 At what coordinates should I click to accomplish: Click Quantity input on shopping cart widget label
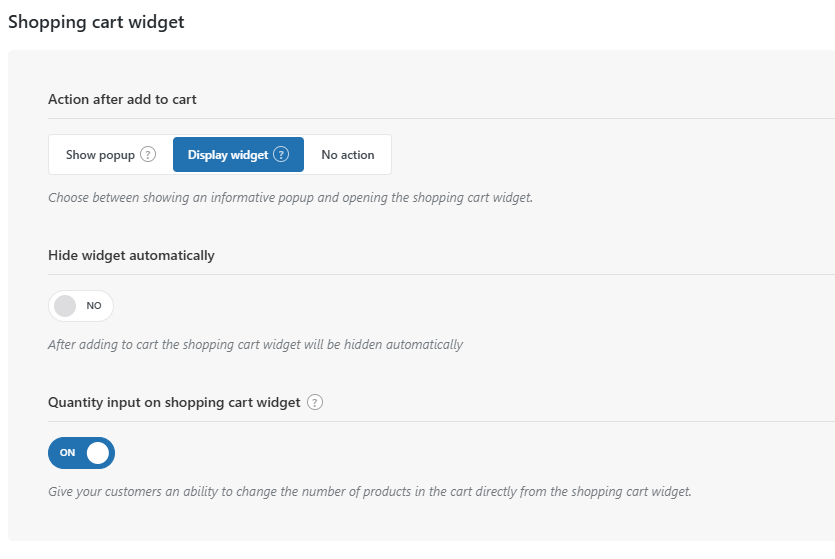click(174, 402)
